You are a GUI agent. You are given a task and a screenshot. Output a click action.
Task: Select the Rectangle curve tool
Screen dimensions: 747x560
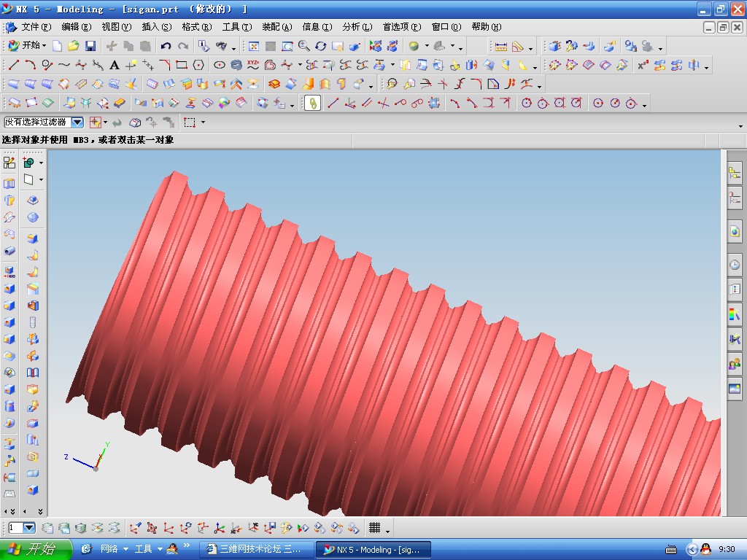(x=182, y=65)
